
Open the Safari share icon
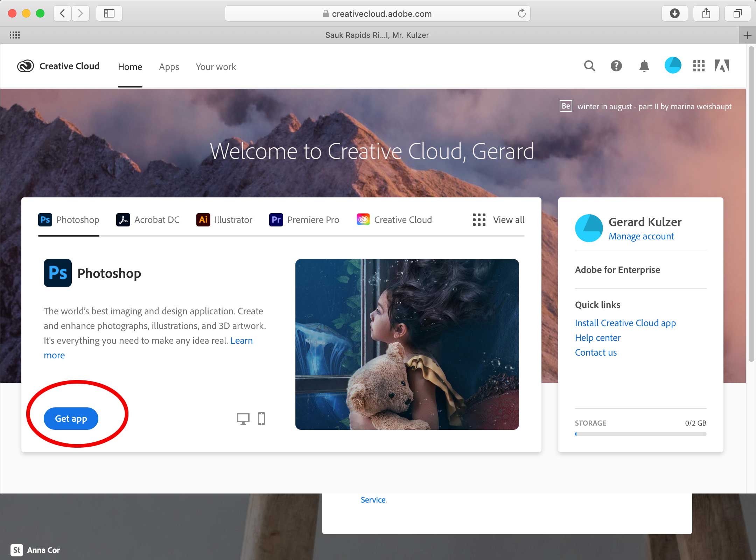pyautogui.click(x=706, y=13)
